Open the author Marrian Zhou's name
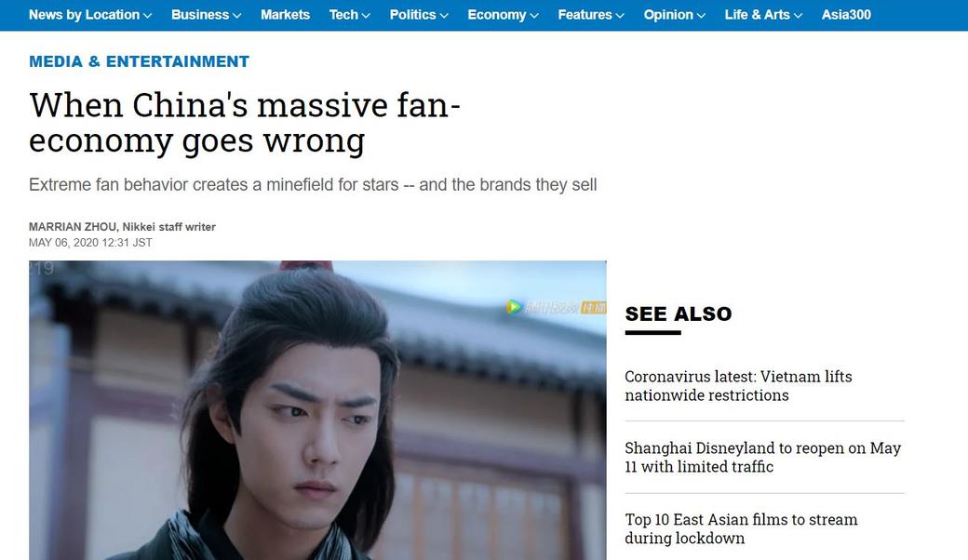The height and width of the screenshot is (560, 968). (73, 227)
